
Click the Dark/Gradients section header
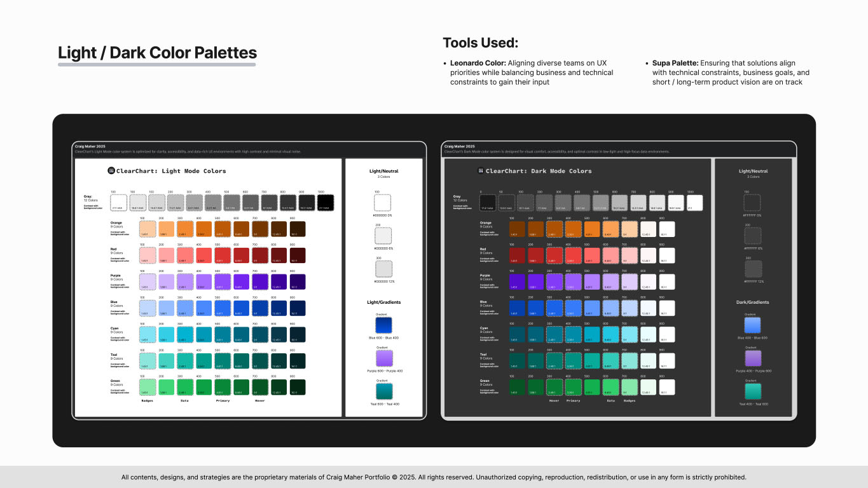[x=753, y=302]
